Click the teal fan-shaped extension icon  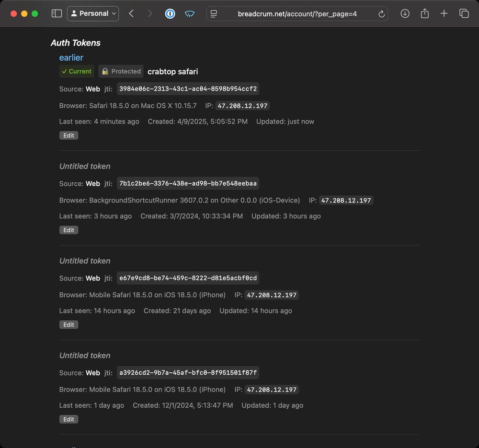[x=189, y=14]
